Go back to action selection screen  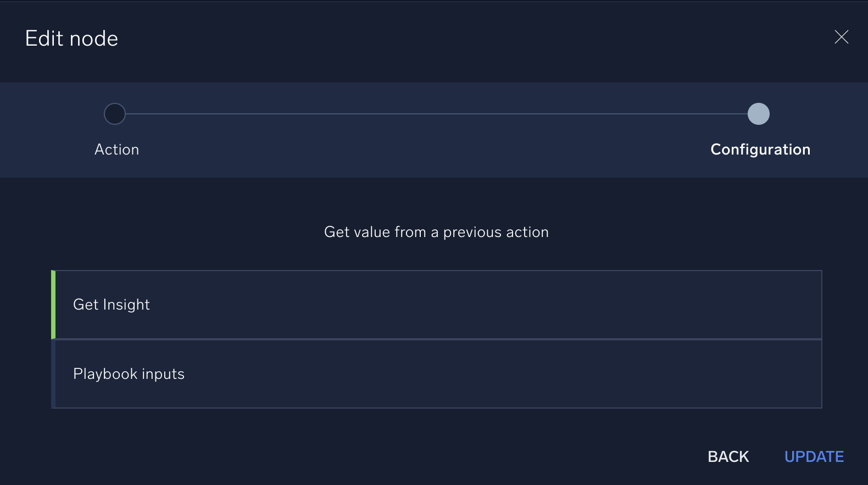pos(728,456)
